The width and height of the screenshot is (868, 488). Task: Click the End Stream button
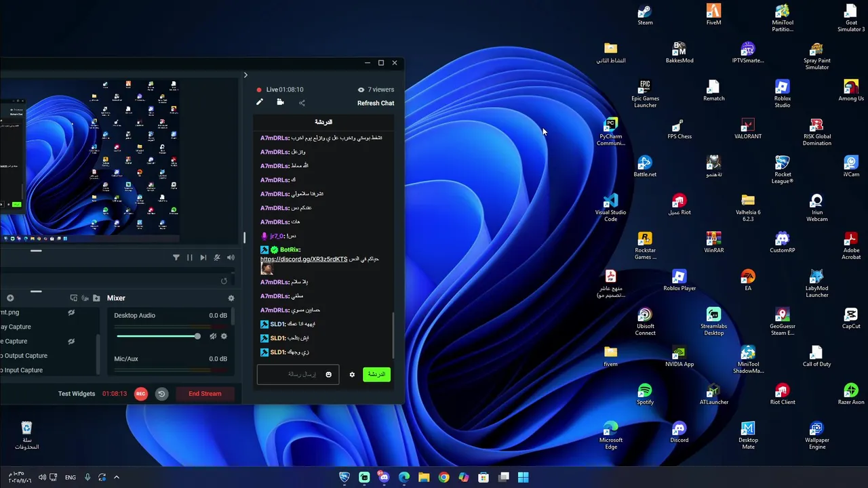coord(205,394)
